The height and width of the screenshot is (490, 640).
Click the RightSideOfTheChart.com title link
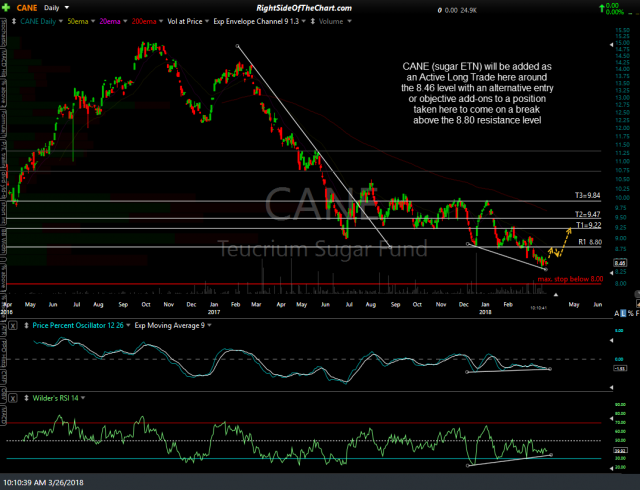pos(304,8)
